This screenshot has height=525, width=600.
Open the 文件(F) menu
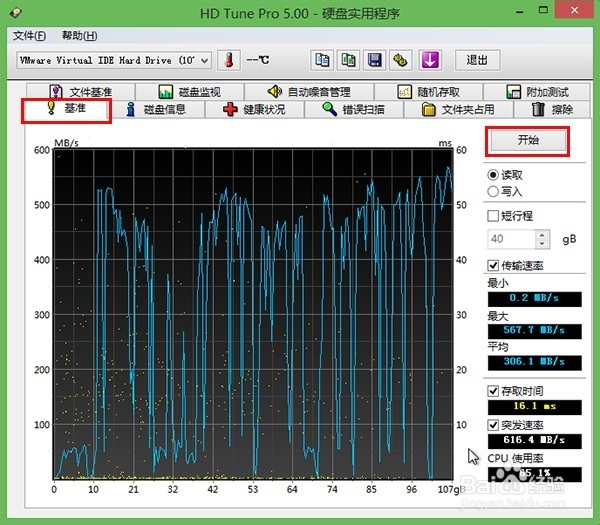[29, 36]
